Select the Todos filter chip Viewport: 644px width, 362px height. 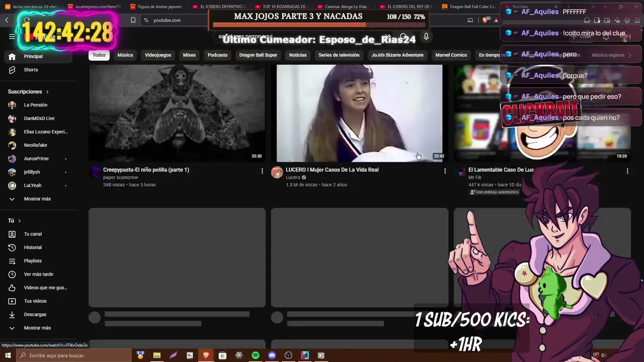point(99,55)
